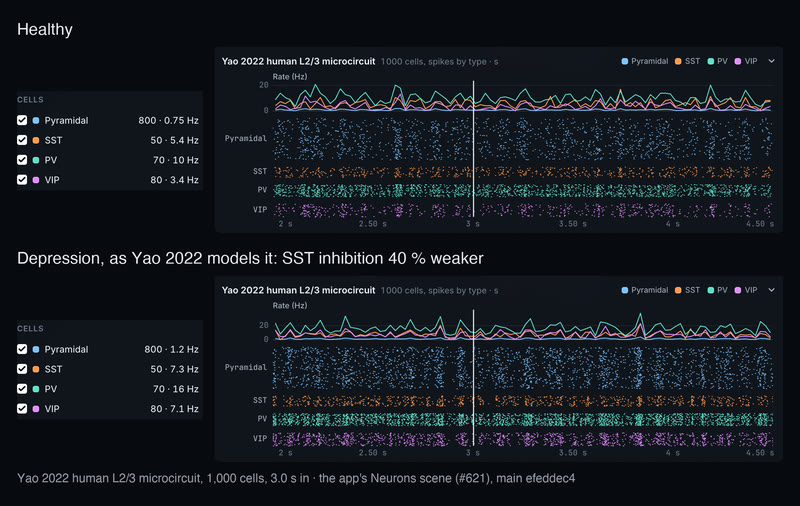Disable VIP checkbox in Depression cells list
Viewport: 800px width, 506px height.
click(x=22, y=409)
